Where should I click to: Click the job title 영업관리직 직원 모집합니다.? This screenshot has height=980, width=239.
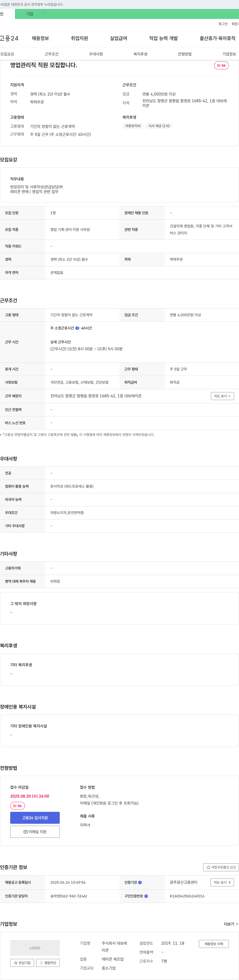click(x=43, y=65)
